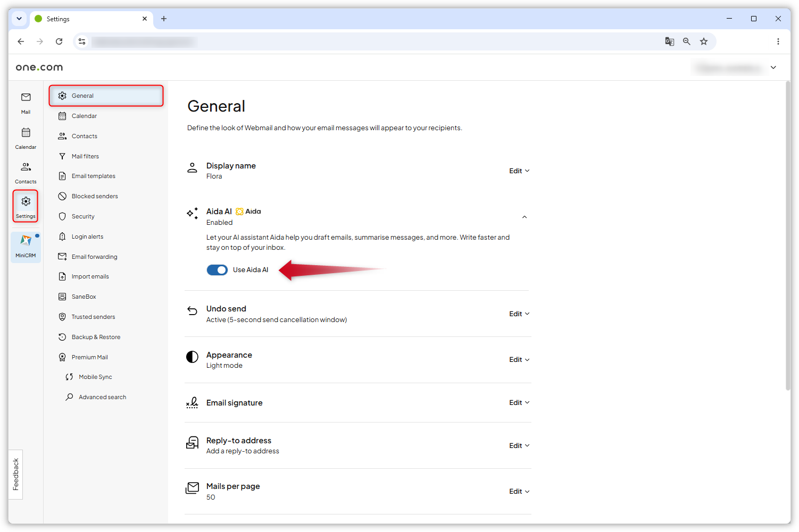Expand Mails per page Edit dropdown
799x532 pixels.
tap(519, 492)
